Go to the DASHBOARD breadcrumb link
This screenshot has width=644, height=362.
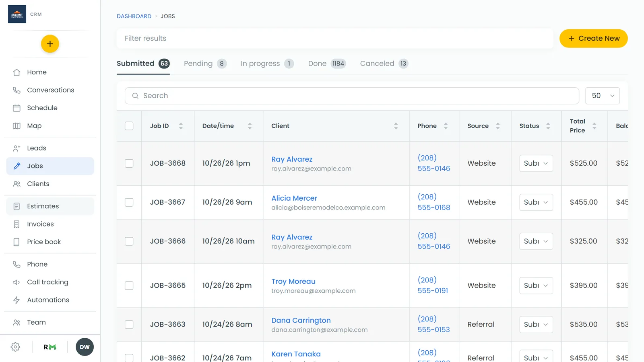134,16
